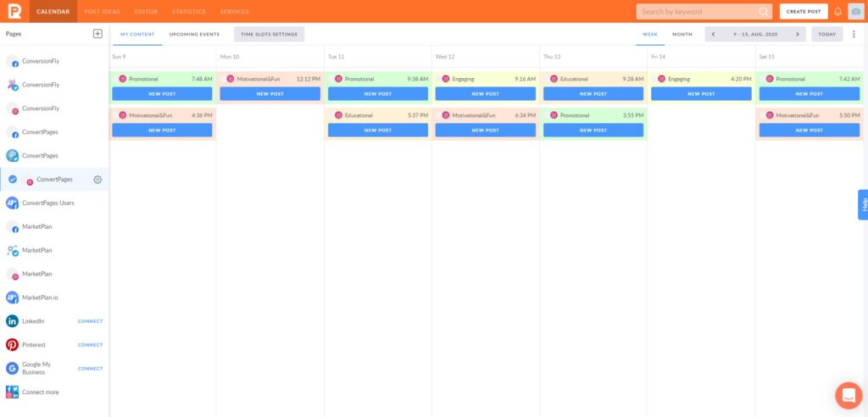Connect the Pinterest account
The image size is (868, 417).
[x=90, y=345]
